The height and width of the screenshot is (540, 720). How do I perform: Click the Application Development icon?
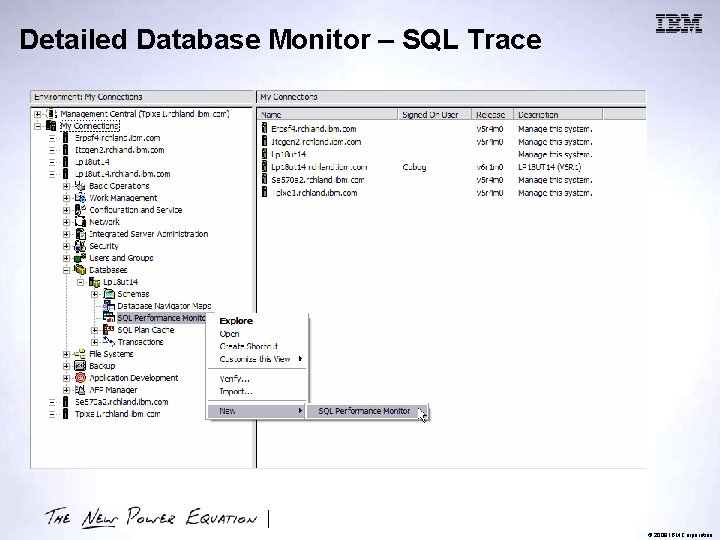[80, 377]
